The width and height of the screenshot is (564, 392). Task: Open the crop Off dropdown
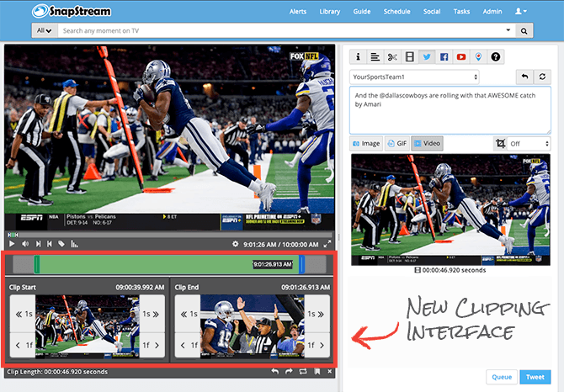(529, 144)
